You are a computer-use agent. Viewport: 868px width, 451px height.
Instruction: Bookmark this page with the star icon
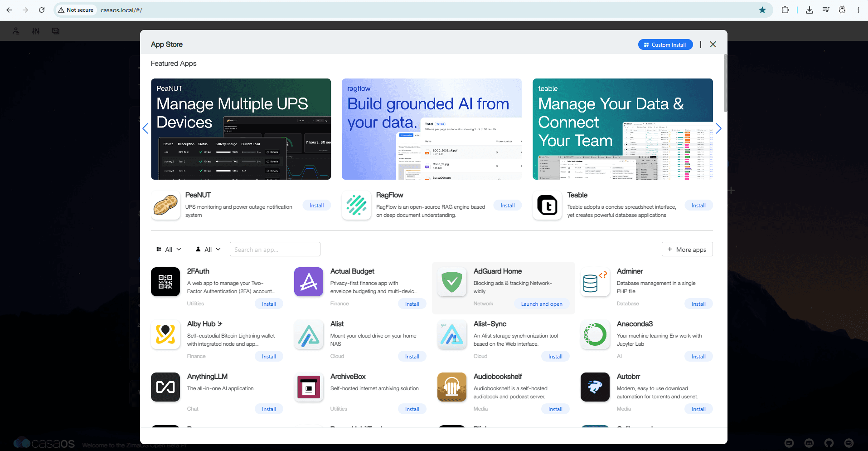coord(762,10)
